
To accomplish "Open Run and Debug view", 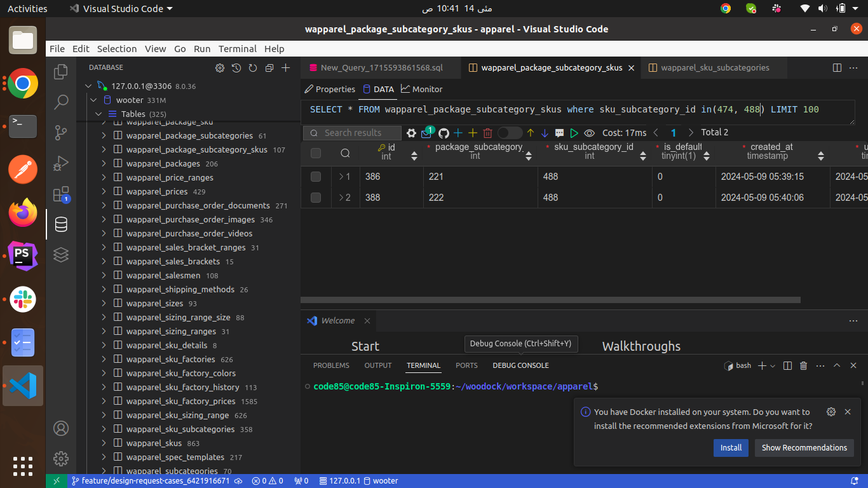I will [61, 163].
